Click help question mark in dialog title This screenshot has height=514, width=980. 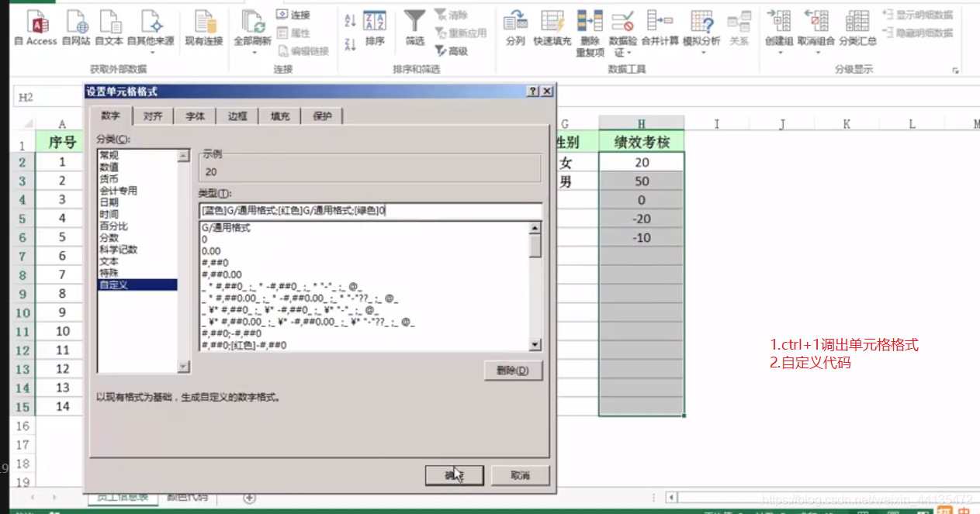(x=533, y=91)
